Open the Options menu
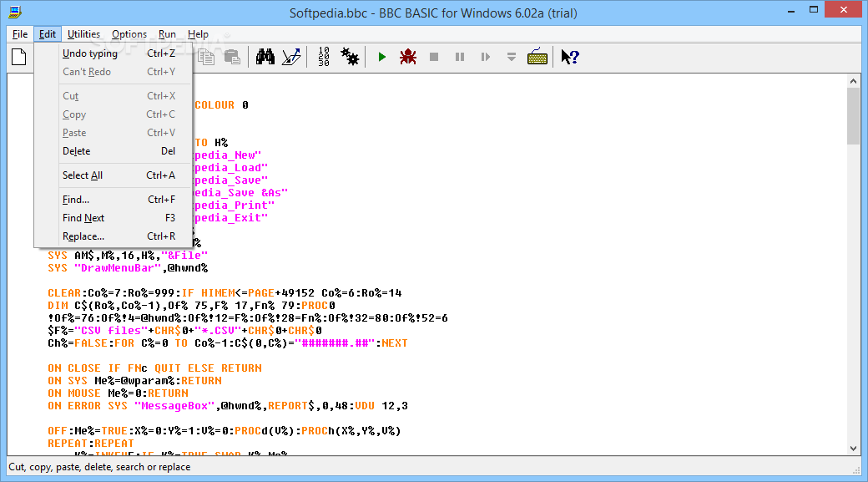868x482 pixels. pos(129,34)
